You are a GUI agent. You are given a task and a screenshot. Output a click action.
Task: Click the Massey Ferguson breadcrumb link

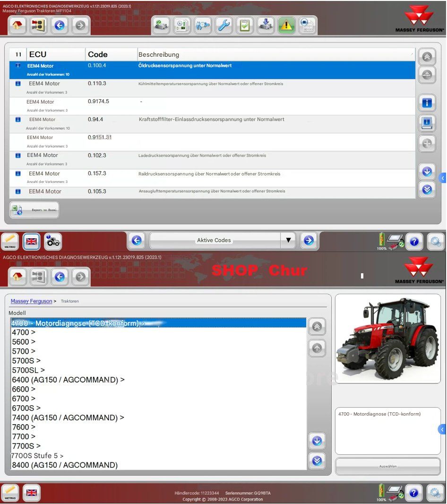point(31,301)
